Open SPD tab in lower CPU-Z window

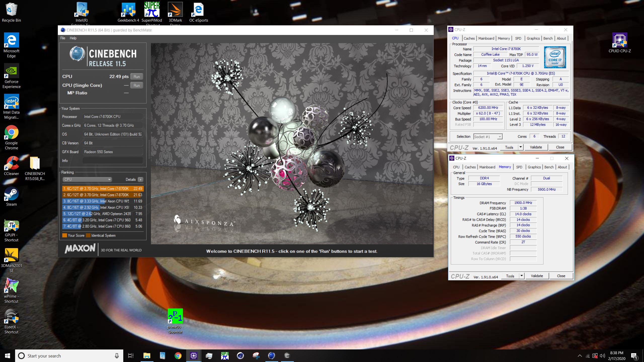519,167
